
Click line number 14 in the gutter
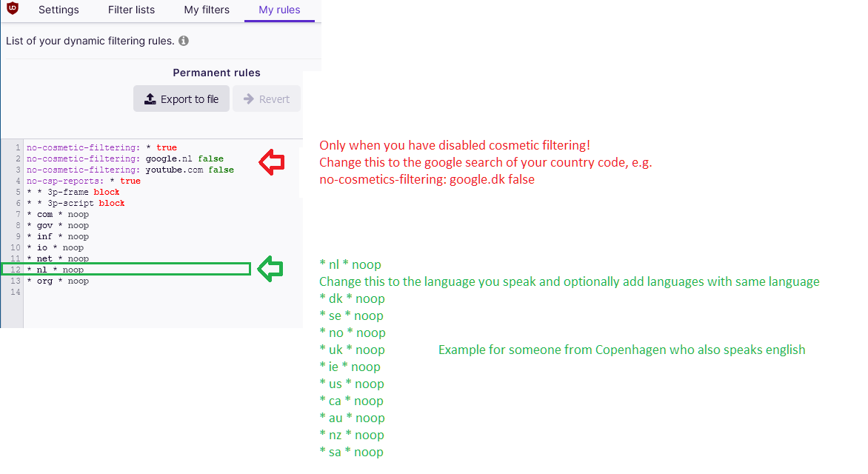[15, 292]
